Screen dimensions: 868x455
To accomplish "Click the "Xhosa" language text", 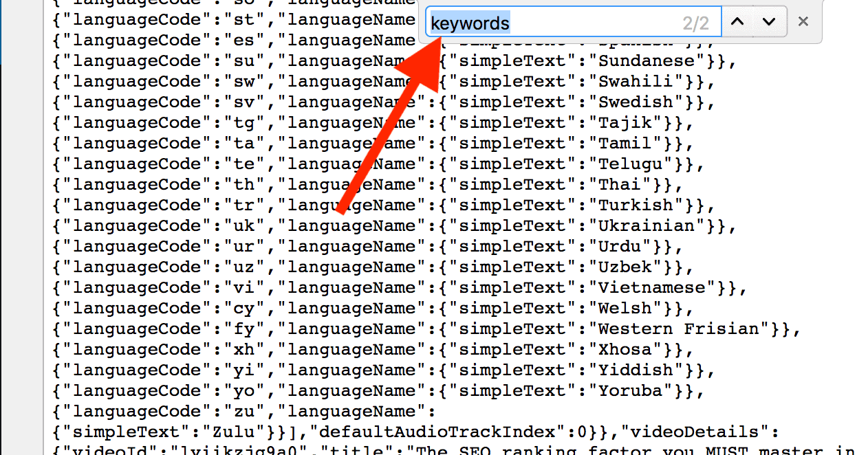I will point(625,349).
